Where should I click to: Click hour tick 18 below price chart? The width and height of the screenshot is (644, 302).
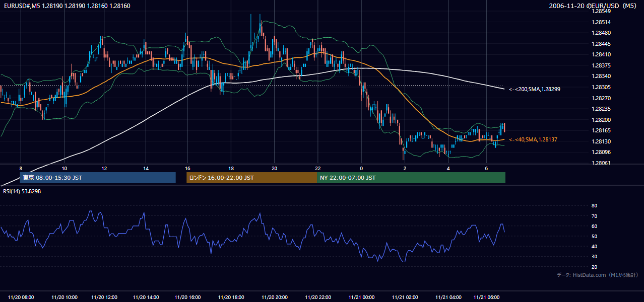tap(231, 168)
